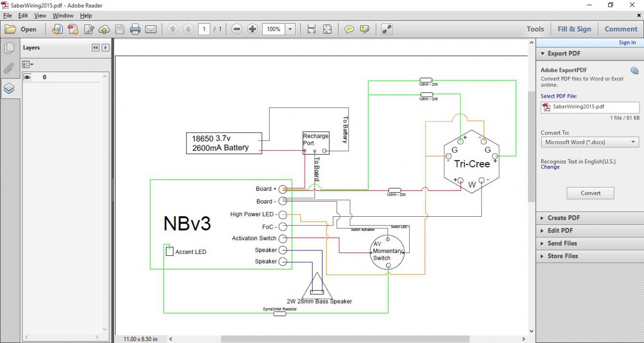Open the View menu
The height and width of the screenshot is (343, 644).
(x=40, y=15)
